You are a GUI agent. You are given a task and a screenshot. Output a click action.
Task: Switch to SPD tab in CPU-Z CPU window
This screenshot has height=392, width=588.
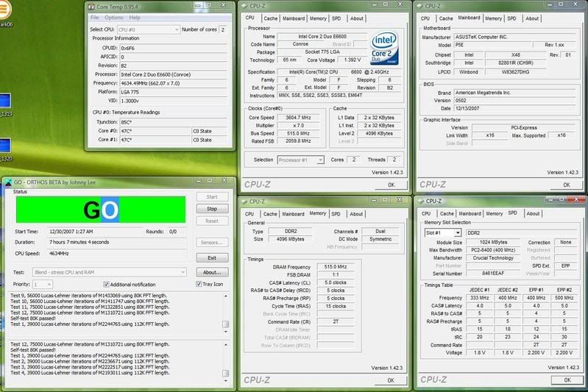pos(336,18)
